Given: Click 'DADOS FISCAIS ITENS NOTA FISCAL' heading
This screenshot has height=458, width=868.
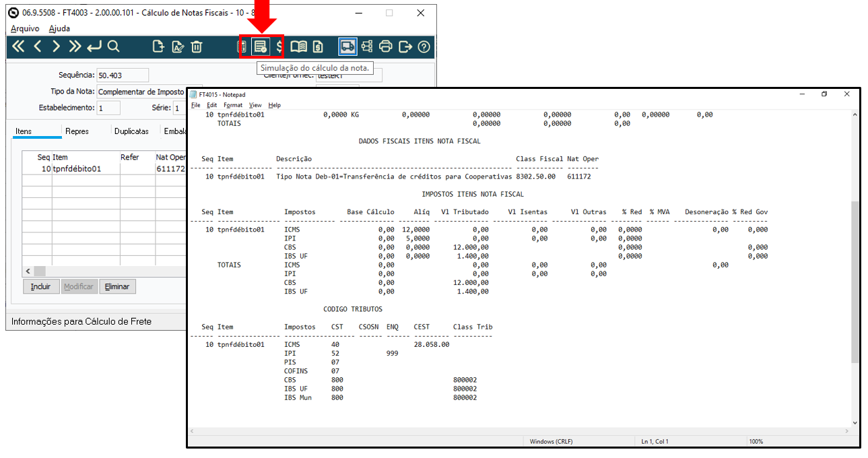Looking at the screenshot, I should click(420, 141).
